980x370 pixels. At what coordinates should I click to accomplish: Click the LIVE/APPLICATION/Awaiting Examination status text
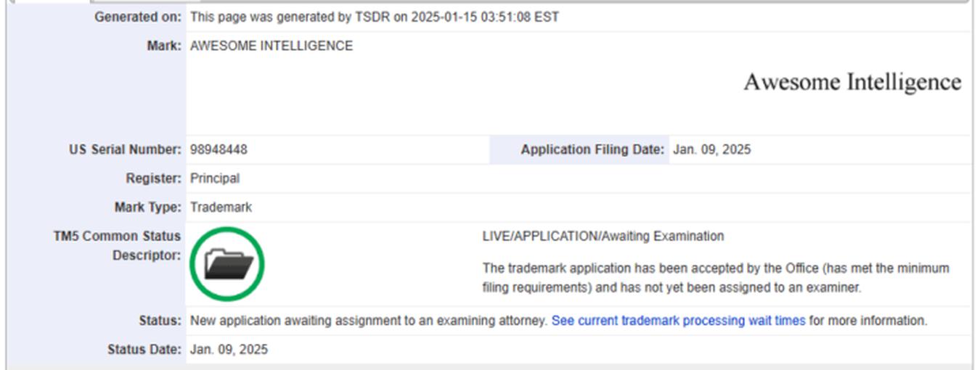click(x=603, y=237)
